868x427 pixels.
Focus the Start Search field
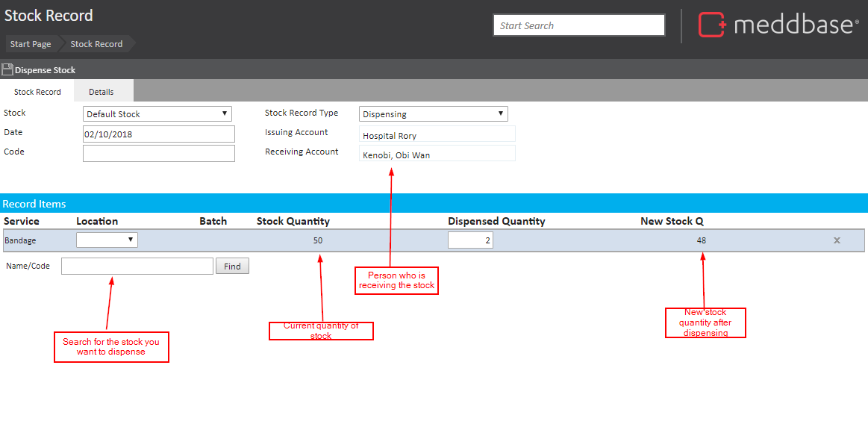(x=579, y=25)
